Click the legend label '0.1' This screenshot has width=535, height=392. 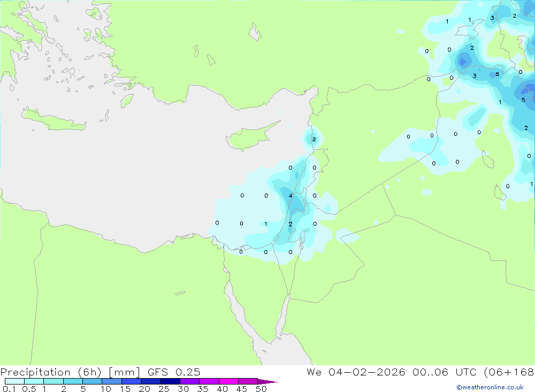(9, 389)
